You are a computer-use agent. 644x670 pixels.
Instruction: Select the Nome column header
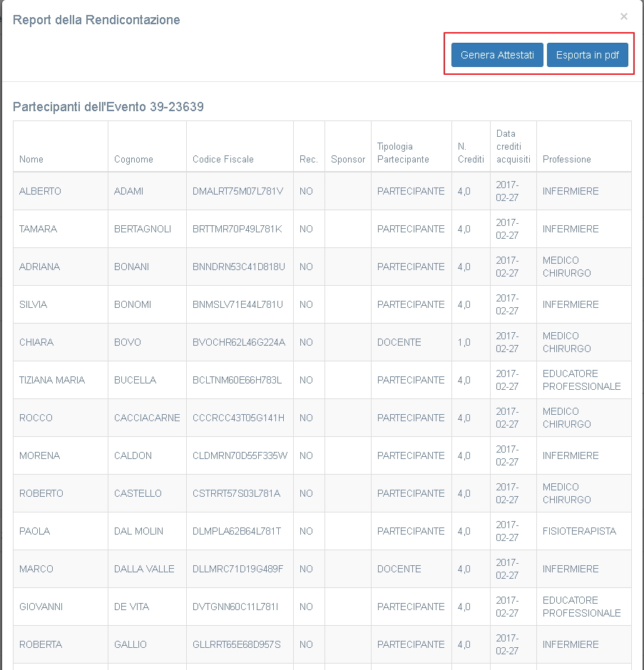(31, 159)
